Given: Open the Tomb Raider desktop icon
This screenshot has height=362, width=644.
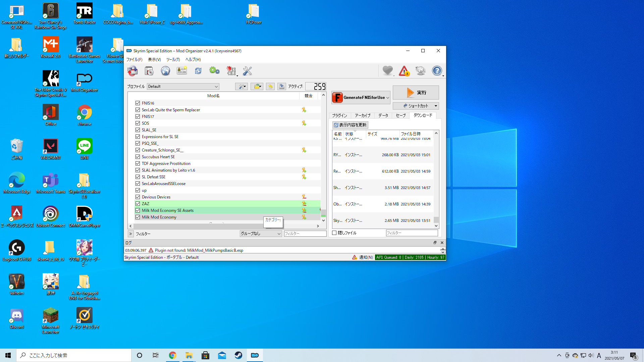Looking at the screenshot, I should [85, 14].
